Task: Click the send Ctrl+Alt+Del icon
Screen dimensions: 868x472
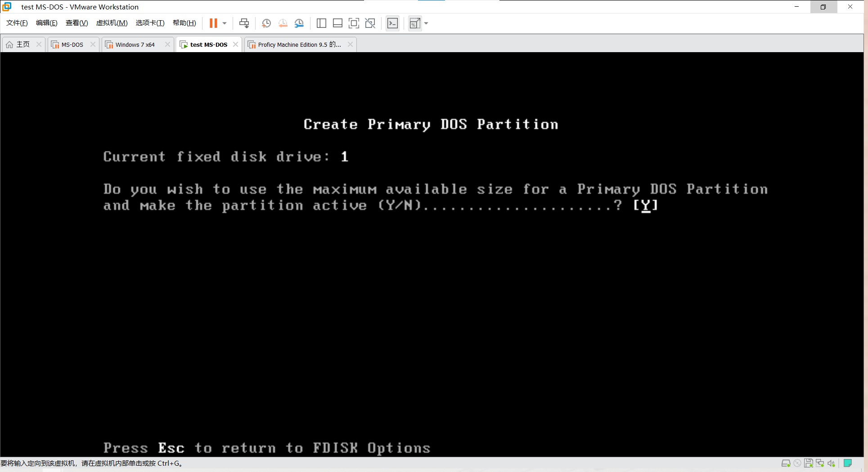Action: click(244, 23)
